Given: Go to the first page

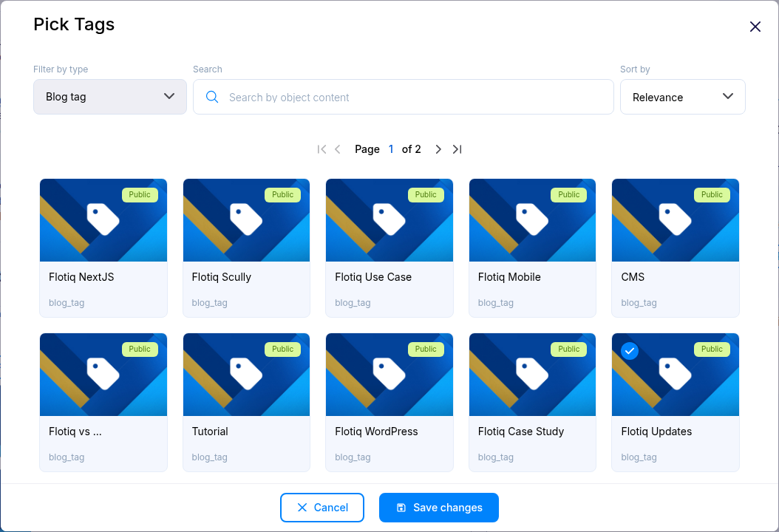Looking at the screenshot, I should point(322,149).
